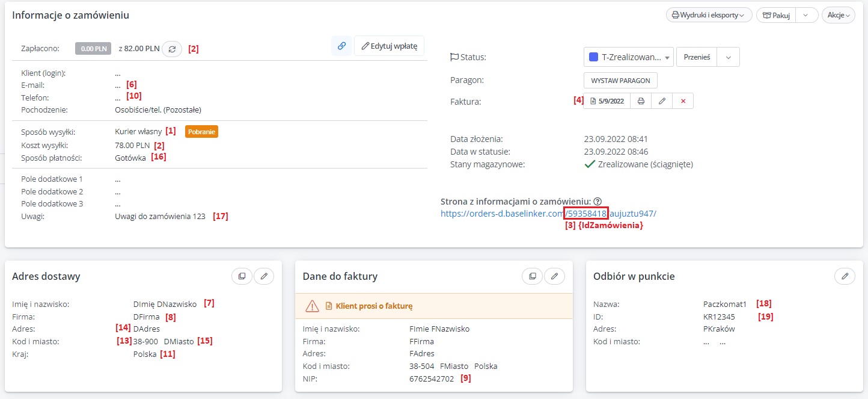
Task: Copy the delivery address data
Action: [242, 276]
